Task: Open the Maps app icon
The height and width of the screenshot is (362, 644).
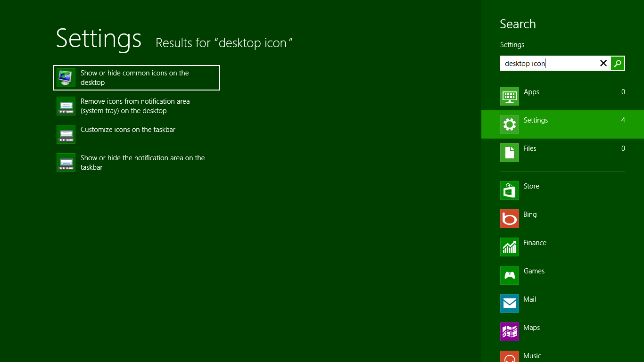Action: [509, 332]
